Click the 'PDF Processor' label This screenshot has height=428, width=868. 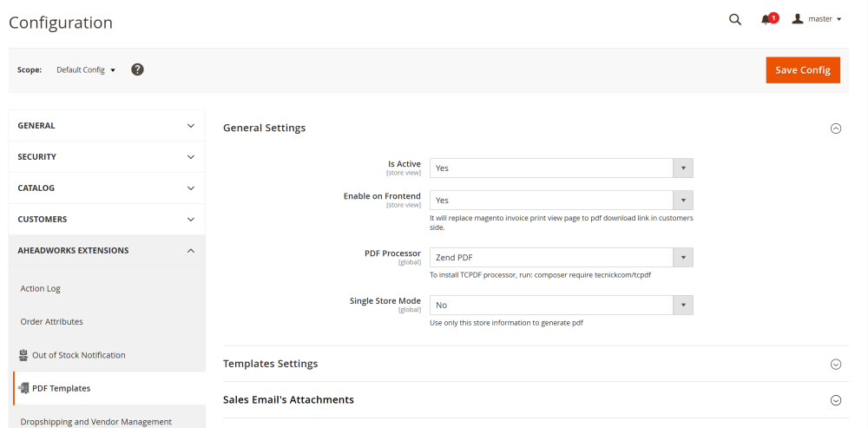[392, 253]
